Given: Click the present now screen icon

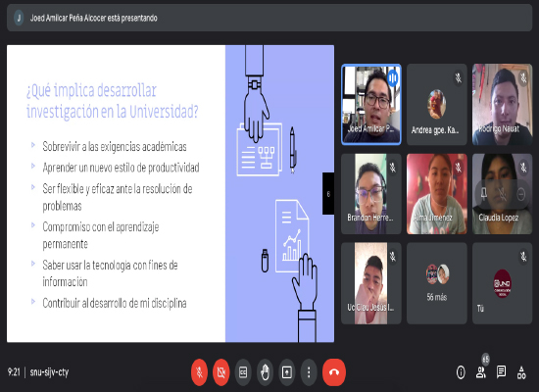Looking at the screenshot, I should click(287, 372).
